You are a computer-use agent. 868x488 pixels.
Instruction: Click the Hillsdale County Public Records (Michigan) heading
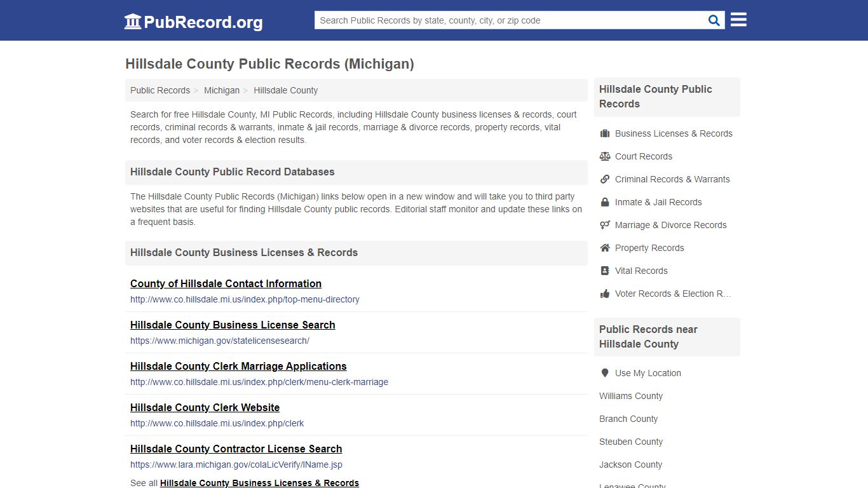click(269, 64)
